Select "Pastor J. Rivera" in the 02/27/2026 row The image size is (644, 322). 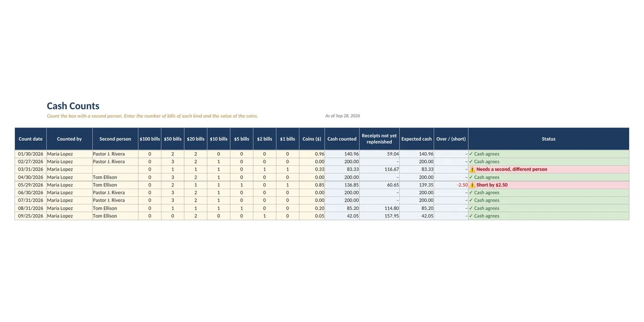[109, 161]
